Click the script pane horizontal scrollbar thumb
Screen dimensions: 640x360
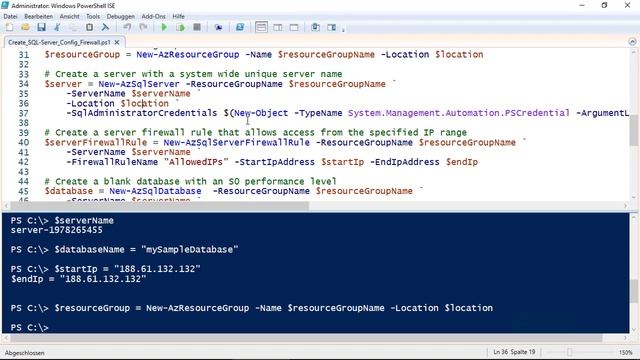[x=159, y=206]
